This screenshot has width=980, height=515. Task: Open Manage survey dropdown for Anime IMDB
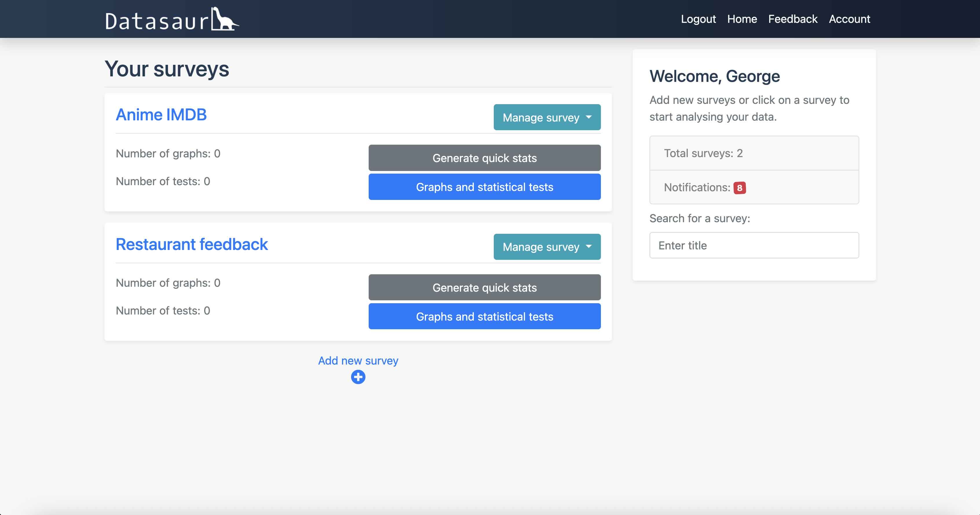tap(547, 117)
